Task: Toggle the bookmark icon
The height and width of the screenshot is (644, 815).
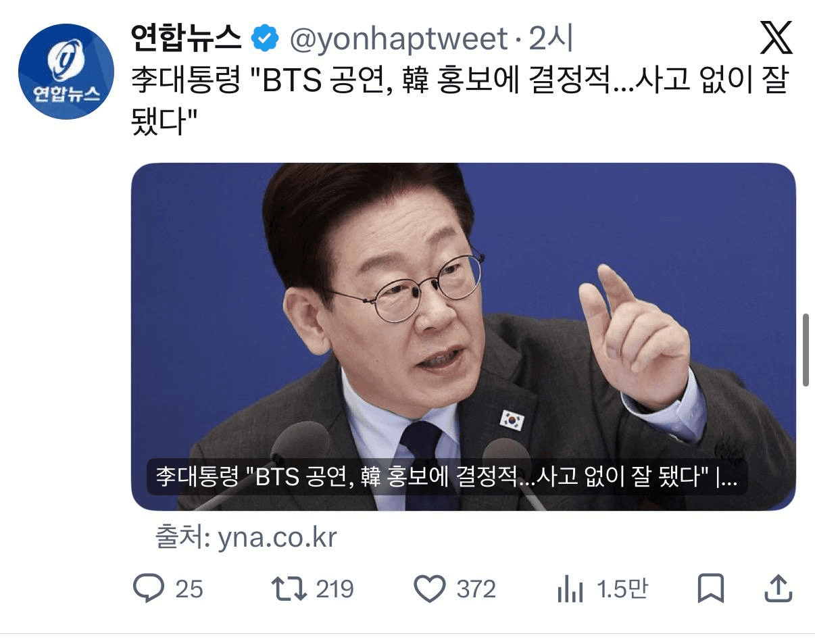Action: [x=710, y=589]
